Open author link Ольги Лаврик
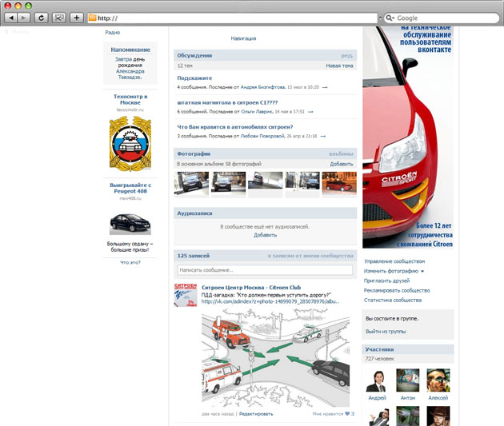 [257, 112]
